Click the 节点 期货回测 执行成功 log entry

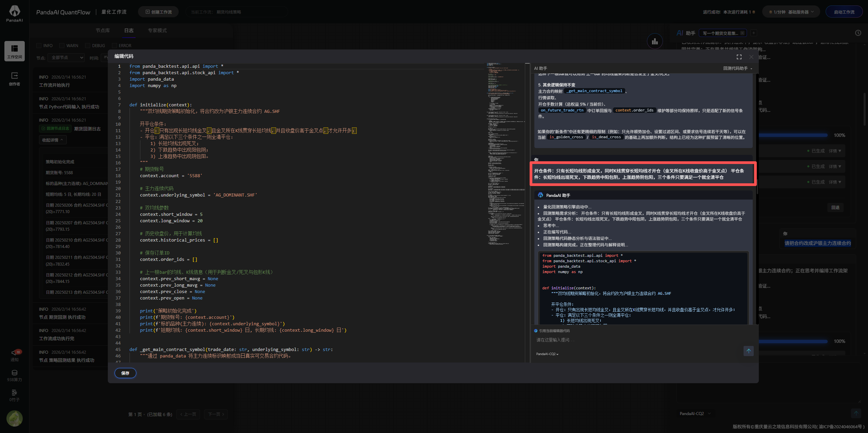pyautogui.click(x=62, y=317)
